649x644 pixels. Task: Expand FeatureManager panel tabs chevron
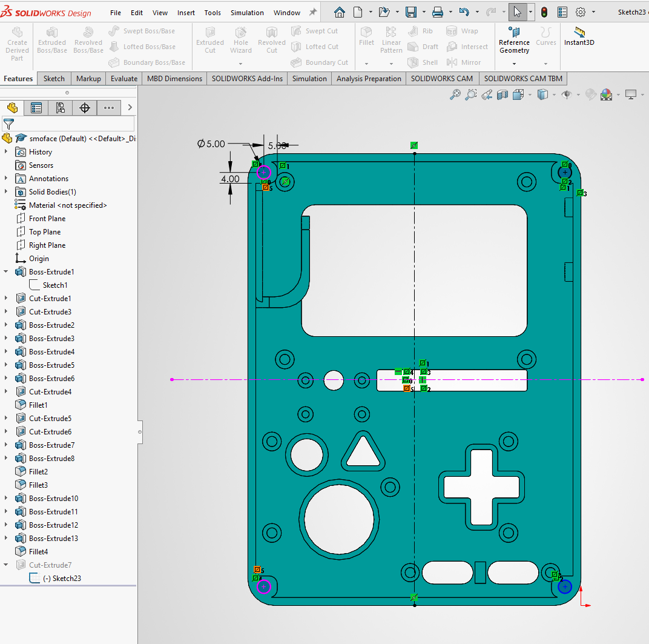coord(130,108)
